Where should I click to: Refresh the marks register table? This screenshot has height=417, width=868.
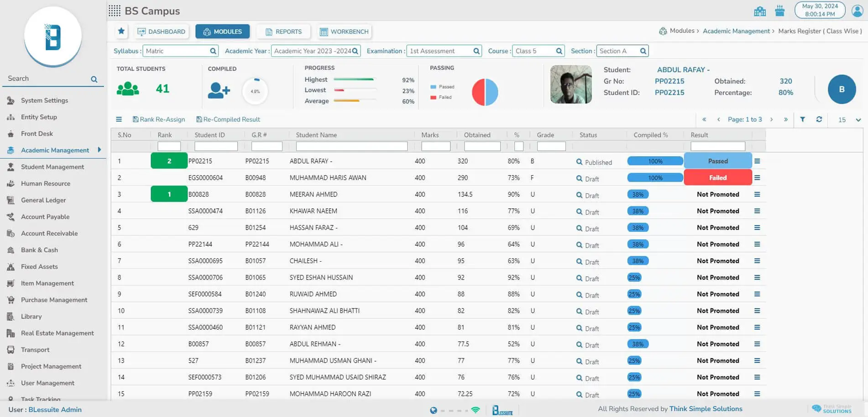point(819,119)
